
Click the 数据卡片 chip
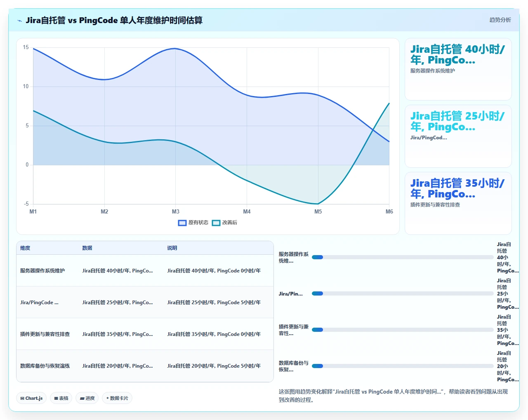click(117, 398)
